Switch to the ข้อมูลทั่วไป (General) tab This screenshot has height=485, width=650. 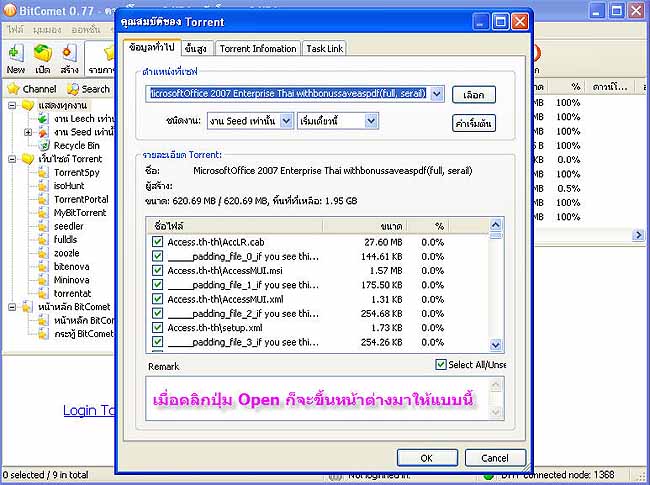click(x=152, y=47)
